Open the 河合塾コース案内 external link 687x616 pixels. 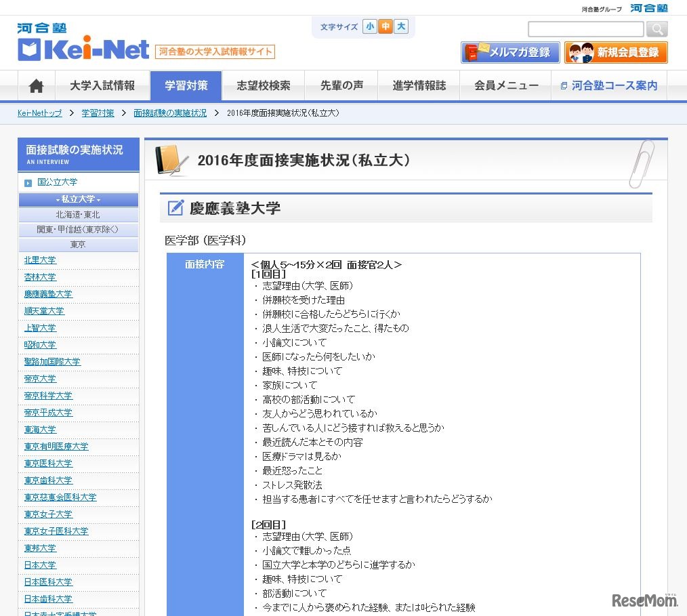(x=608, y=86)
